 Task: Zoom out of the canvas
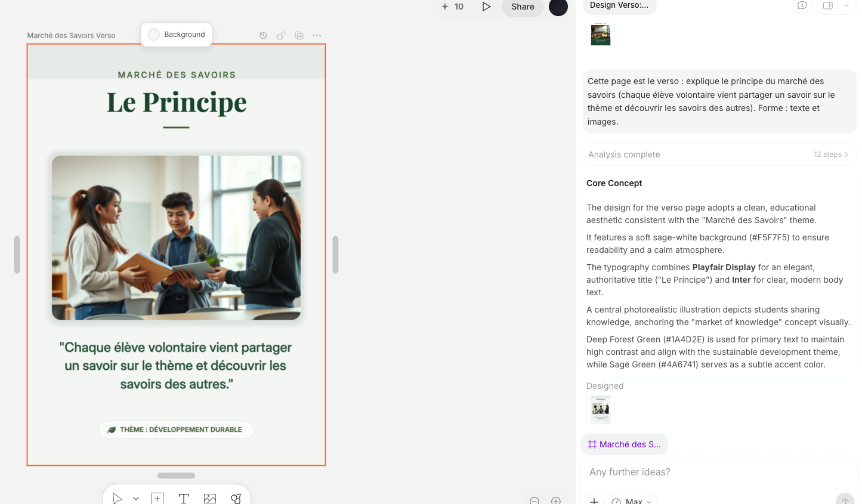534,500
